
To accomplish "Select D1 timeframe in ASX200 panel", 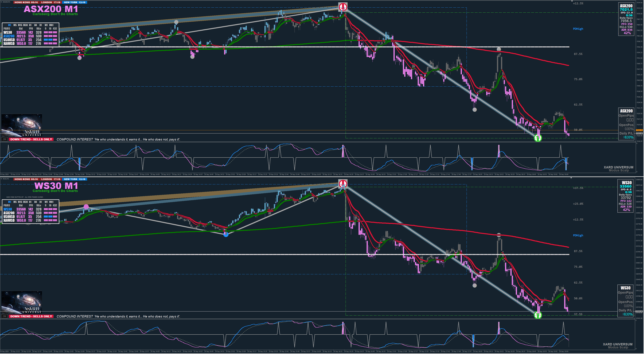I will click(x=40, y=25).
